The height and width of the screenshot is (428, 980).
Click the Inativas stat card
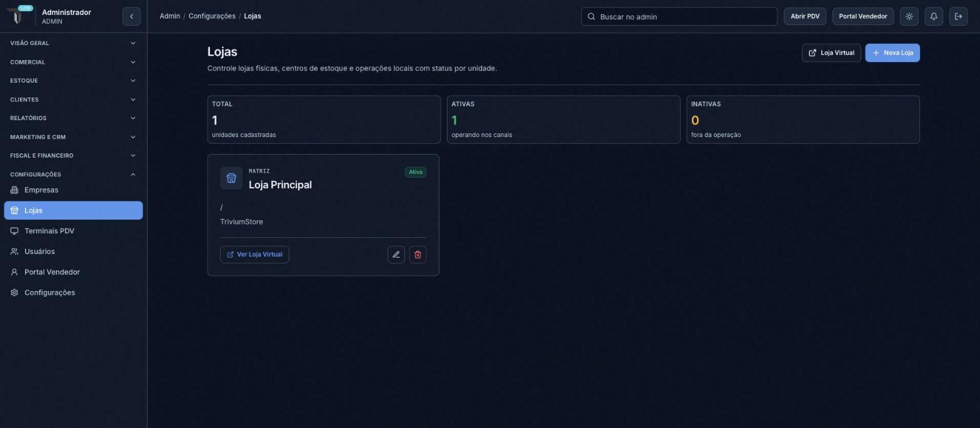click(803, 120)
